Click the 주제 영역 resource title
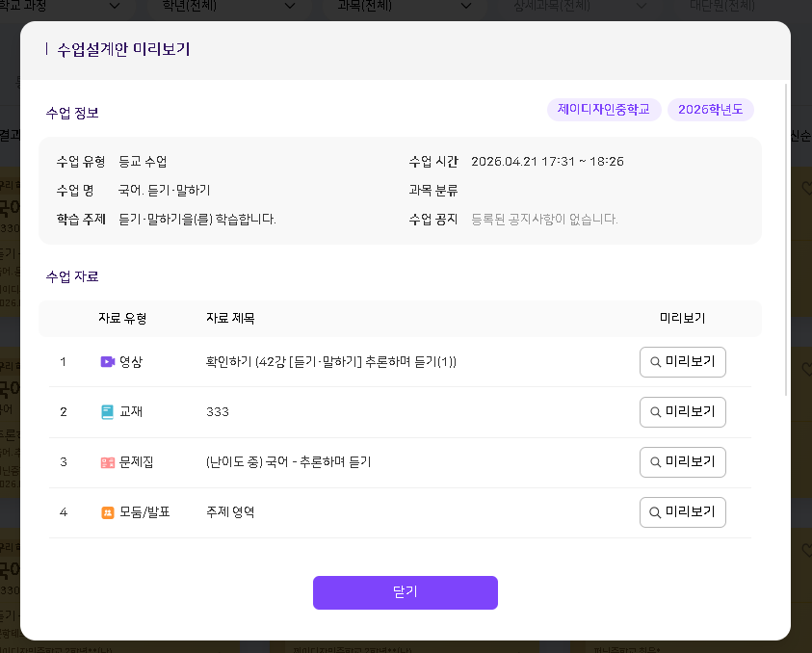The image size is (812, 653). (230, 512)
